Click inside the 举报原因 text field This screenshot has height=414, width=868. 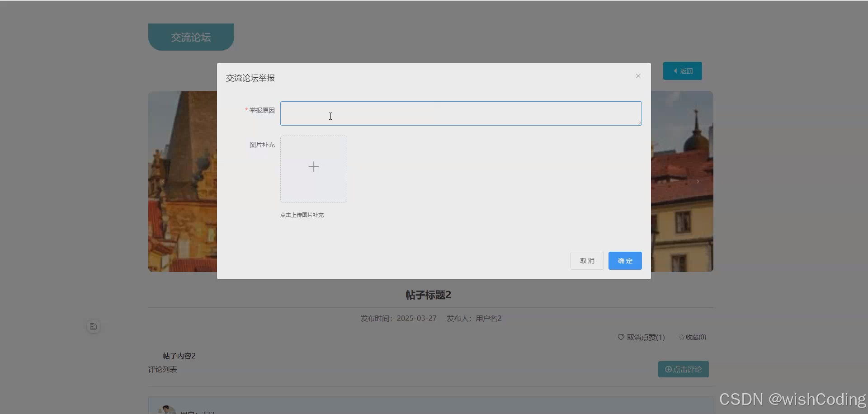461,113
